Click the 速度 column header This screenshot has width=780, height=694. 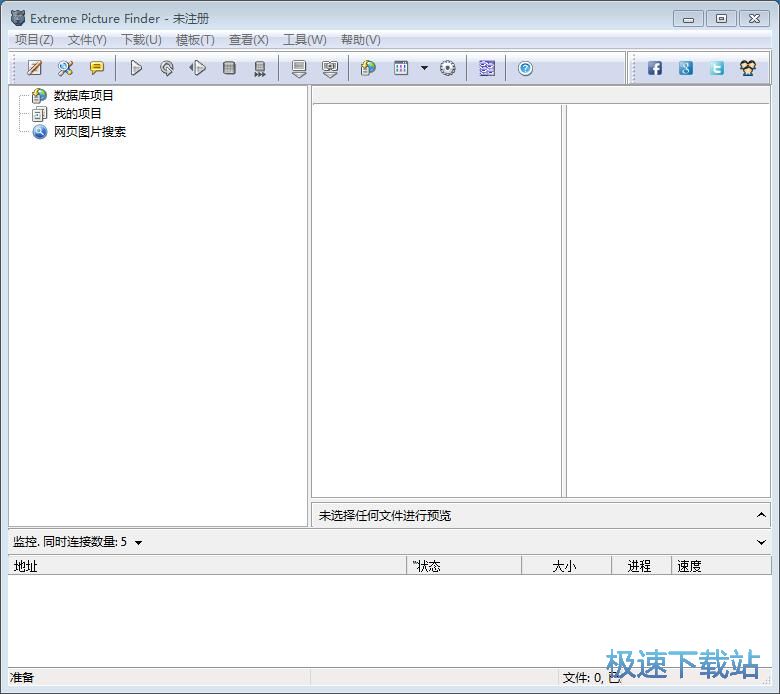pos(721,566)
